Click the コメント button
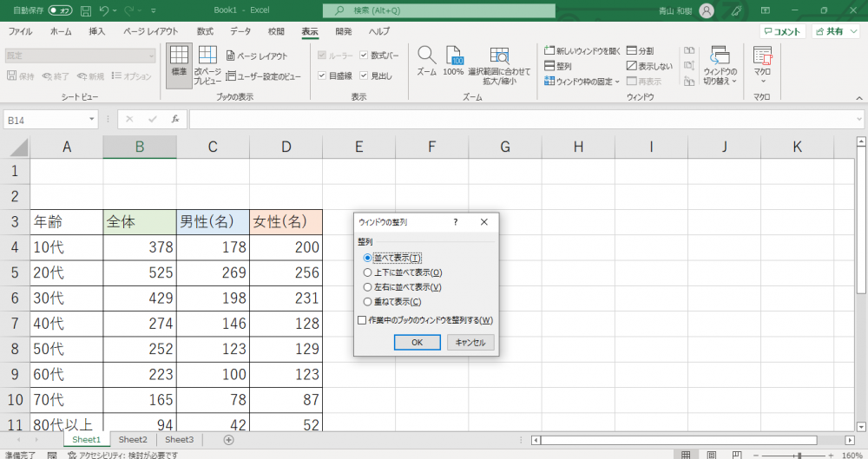Screen dimensions: 868x459 point(782,31)
